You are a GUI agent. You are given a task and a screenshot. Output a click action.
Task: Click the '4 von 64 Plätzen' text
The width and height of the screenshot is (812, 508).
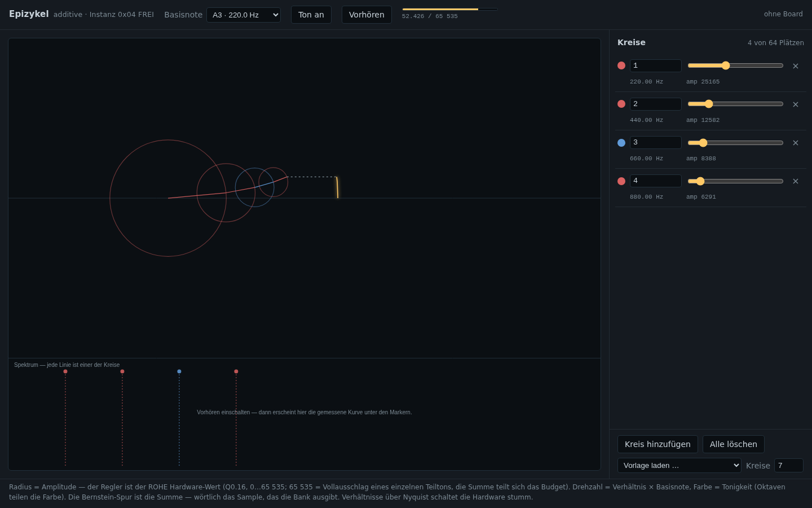click(x=776, y=43)
